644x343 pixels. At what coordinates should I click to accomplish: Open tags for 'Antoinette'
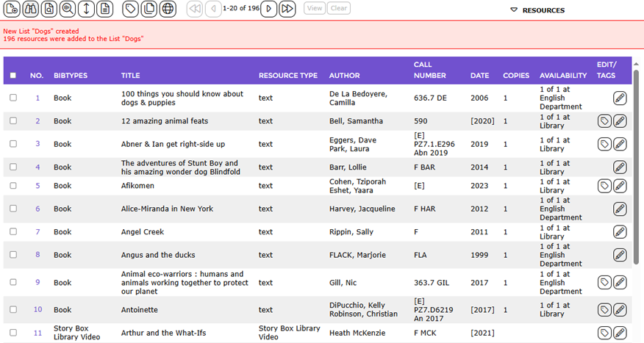click(x=604, y=310)
